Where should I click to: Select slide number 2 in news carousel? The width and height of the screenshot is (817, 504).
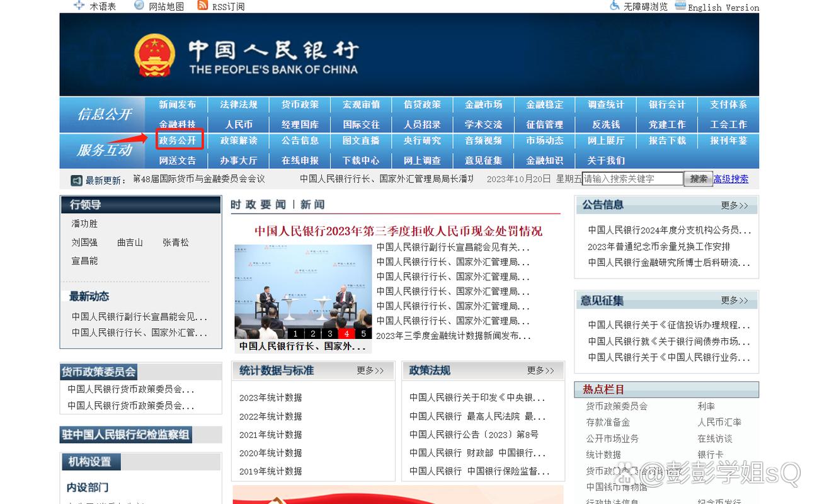312,334
